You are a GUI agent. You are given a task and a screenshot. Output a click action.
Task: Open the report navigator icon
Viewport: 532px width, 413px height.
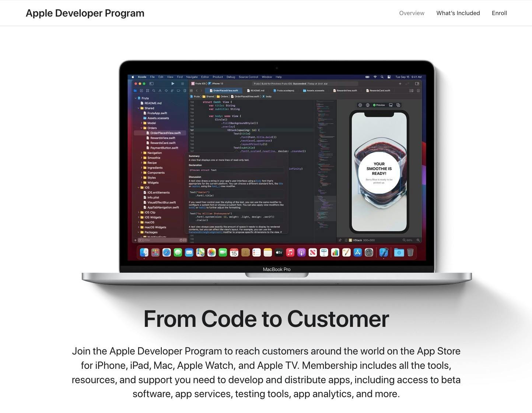[x=184, y=91]
